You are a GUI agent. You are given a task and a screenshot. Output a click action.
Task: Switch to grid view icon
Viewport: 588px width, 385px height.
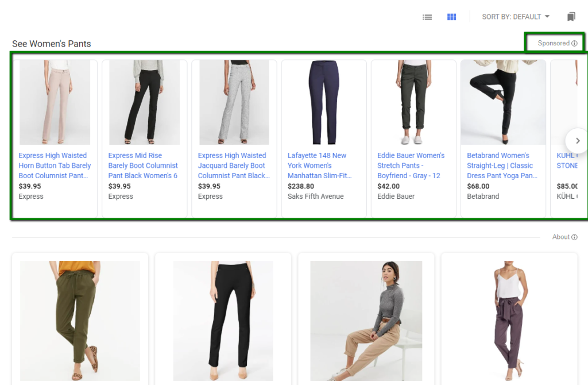(x=451, y=17)
